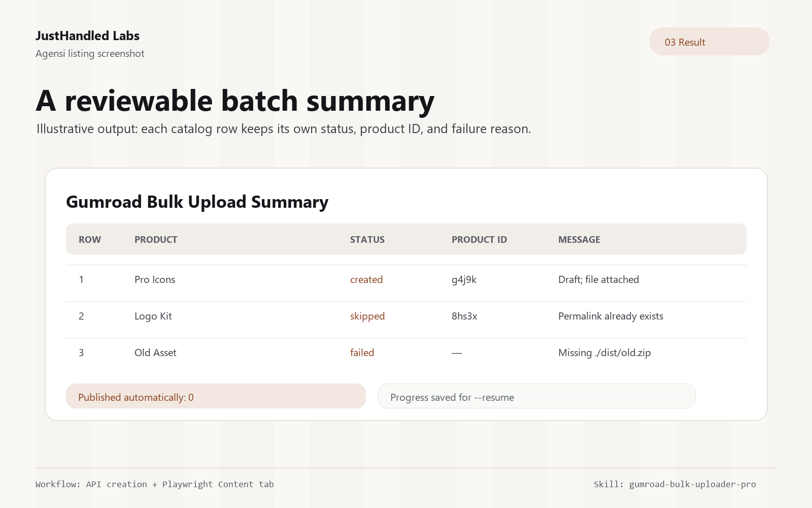Select the 'Old Asset' product cell
812x508 pixels.
click(x=155, y=353)
